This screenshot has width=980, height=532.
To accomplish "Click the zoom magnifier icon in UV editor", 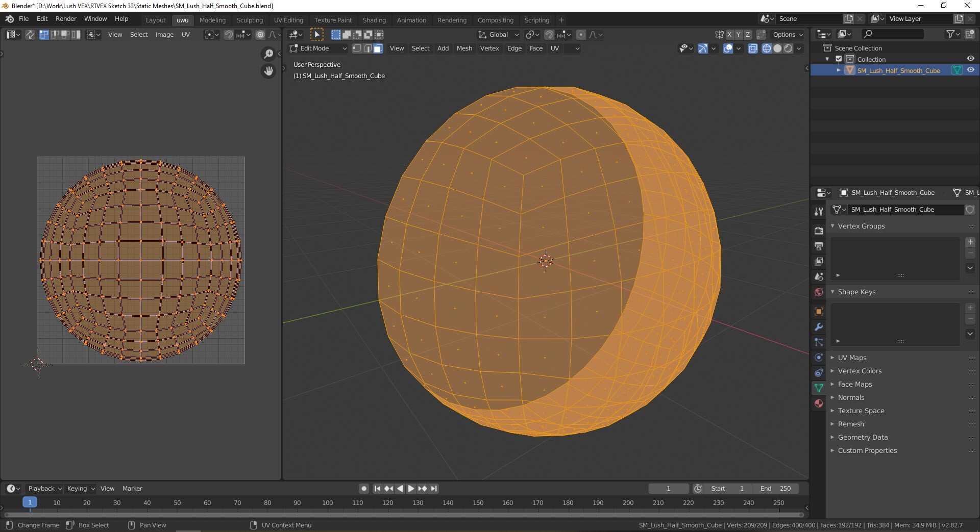I will pos(268,54).
